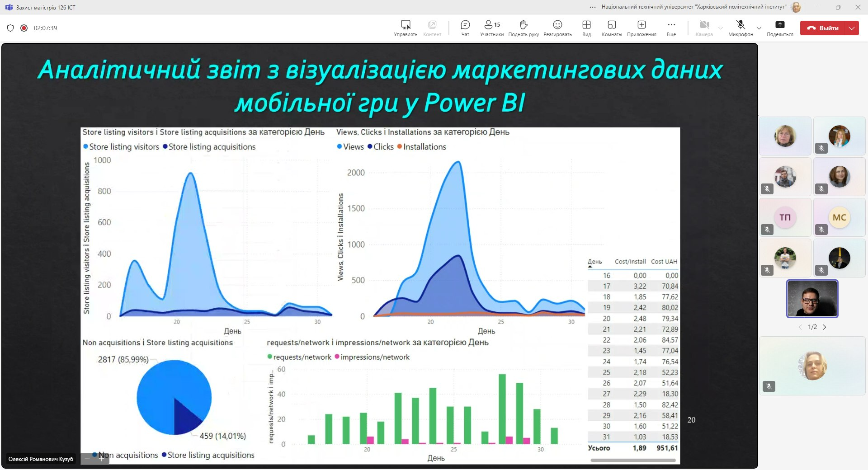Open the Вид view menu
The height and width of the screenshot is (470, 868).
(x=586, y=28)
